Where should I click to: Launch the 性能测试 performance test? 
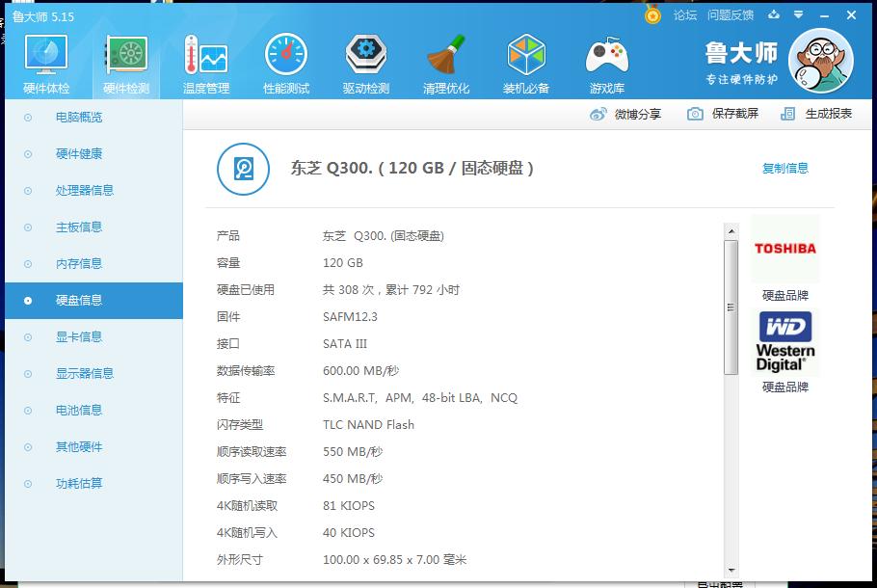(285, 61)
